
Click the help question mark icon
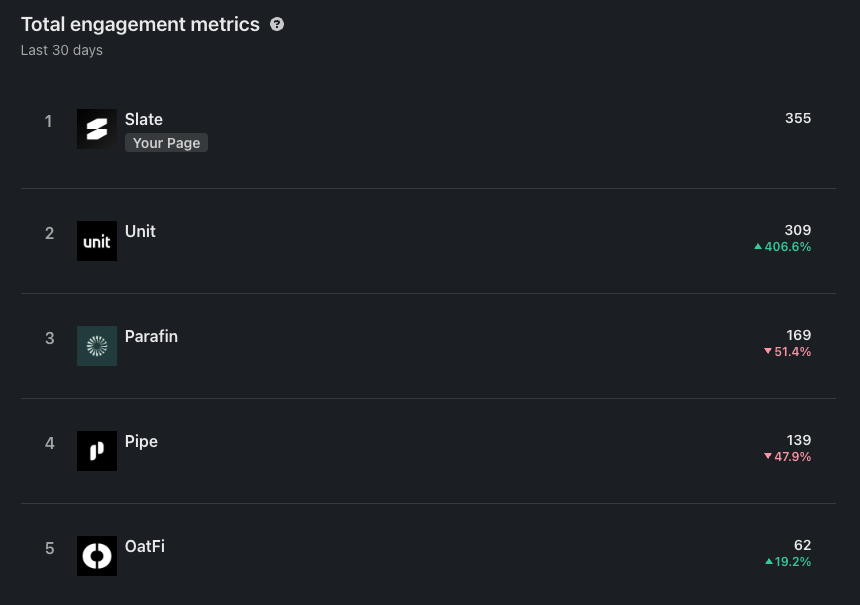click(277, 25)
